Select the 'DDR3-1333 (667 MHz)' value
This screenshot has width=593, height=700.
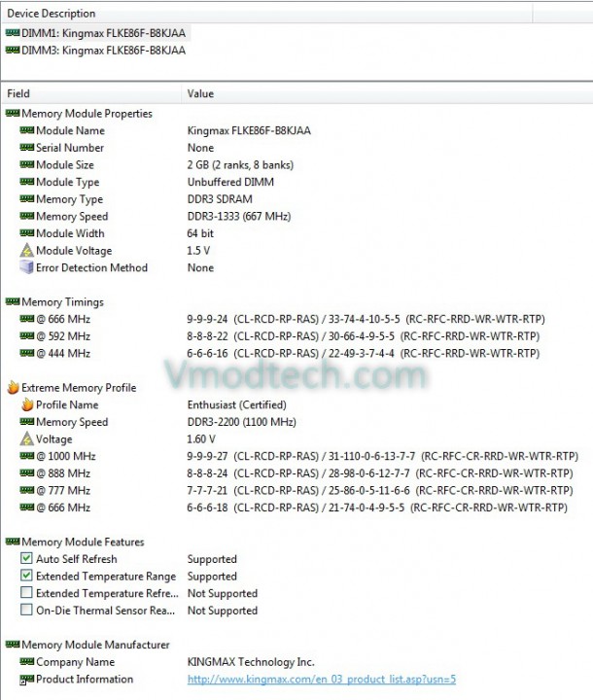pyautogui.click(x=239, y=216)
